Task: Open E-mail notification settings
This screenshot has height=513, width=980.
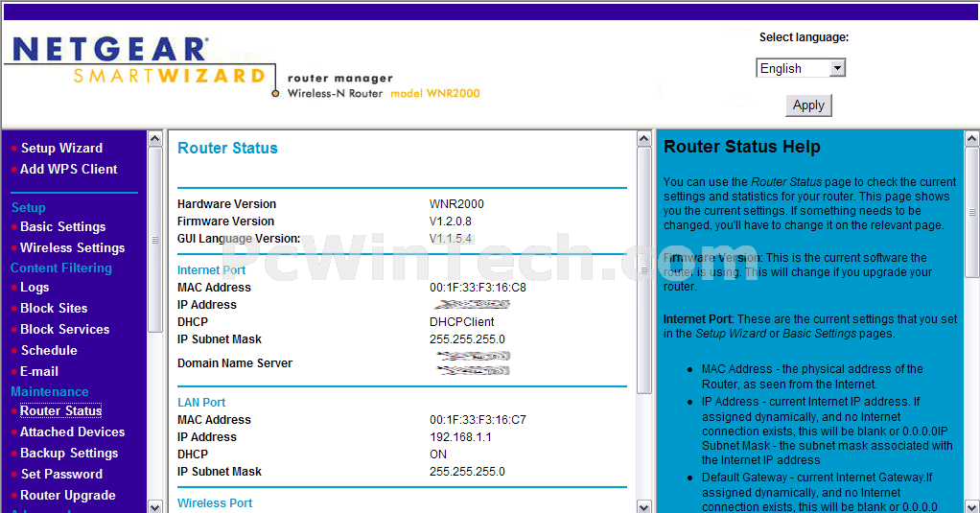Action: [39, 372]
